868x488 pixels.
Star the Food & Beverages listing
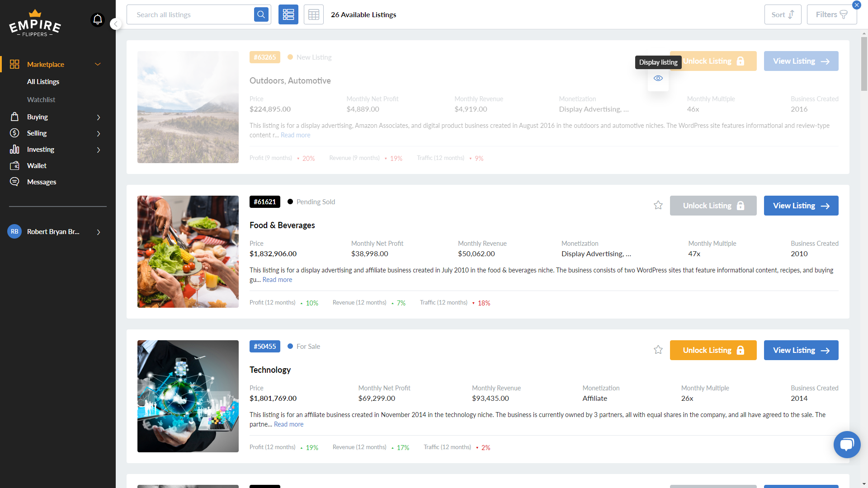click(x=658, y=205)
